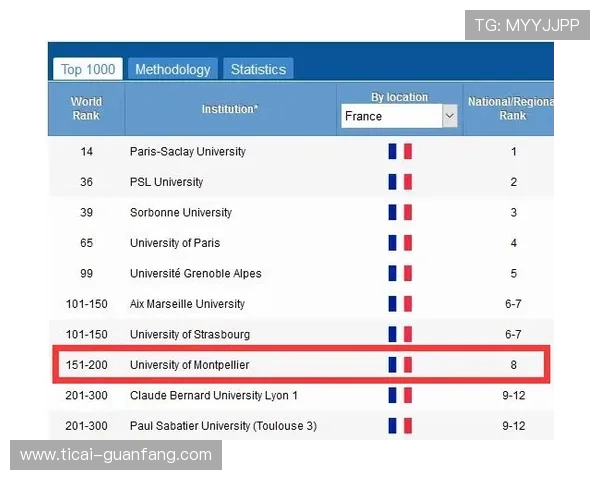
Task: Select 201-300 rank of Paul Sabatier University
Action: (x=86, y=426)
